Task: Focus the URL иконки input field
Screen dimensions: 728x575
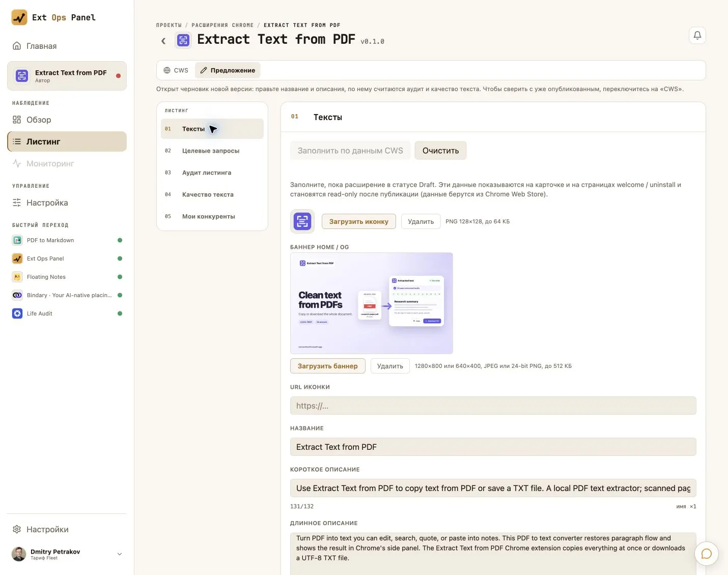Action: pyautogui.click(x=493, y=406)
